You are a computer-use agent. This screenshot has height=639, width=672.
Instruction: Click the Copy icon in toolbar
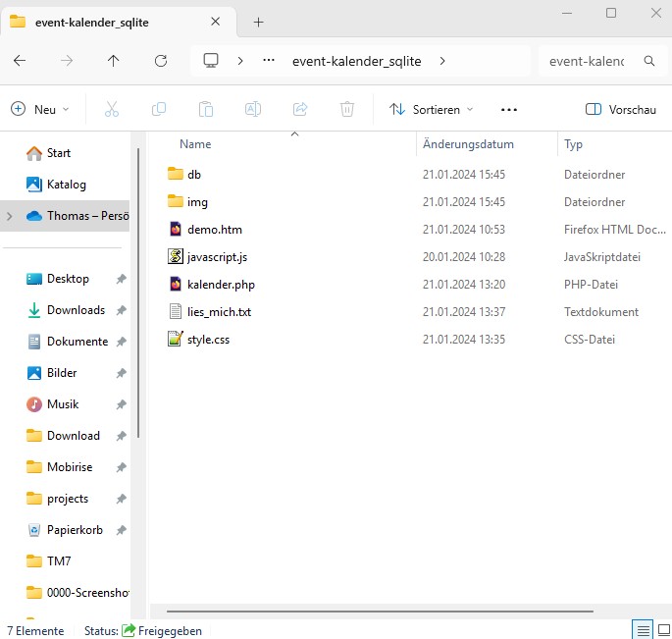[158, 109]
